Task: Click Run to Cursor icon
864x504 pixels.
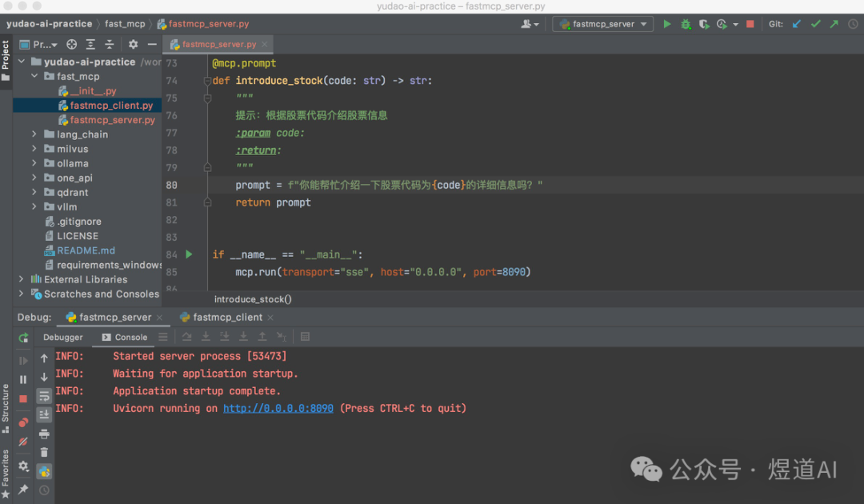Action: point(281,337)
